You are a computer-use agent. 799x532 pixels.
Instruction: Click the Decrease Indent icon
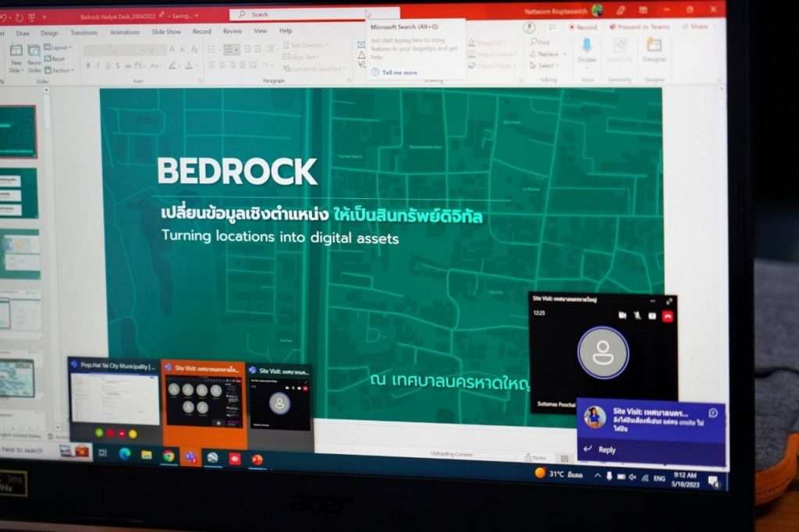pyautogui.click(x=247, y=49)
